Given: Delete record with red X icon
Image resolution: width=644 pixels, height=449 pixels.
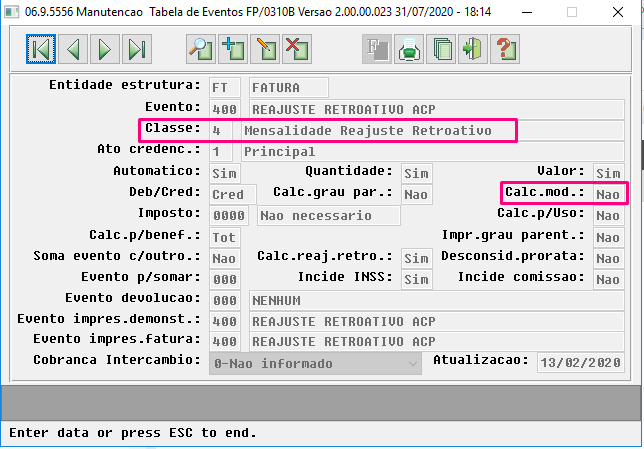Looking at the screenshot, I should pos(297,49).
